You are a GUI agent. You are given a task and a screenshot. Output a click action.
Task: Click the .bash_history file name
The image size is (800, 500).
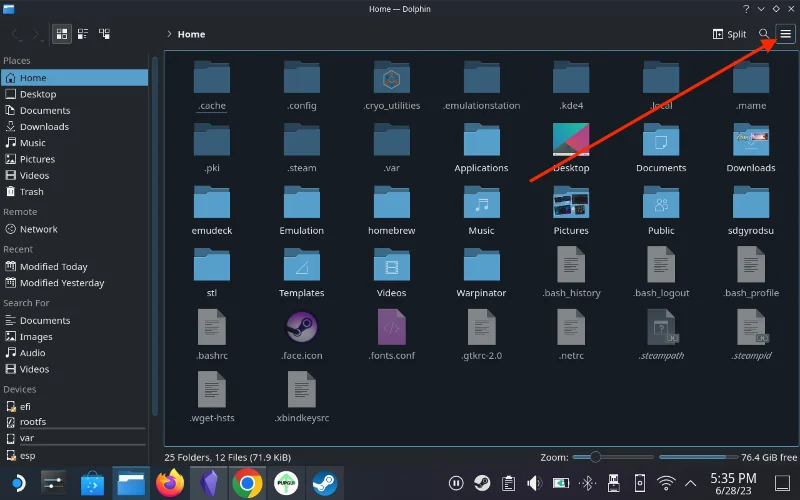[571, 293]
